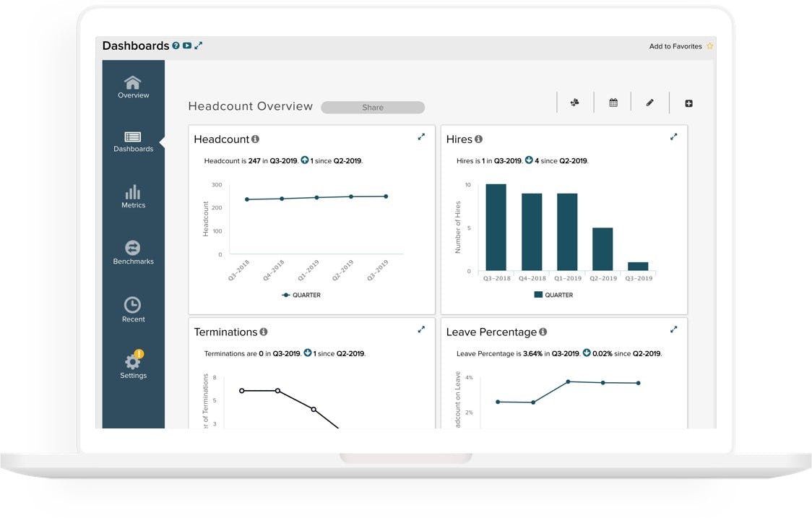Image resolution: width=812 pixels, height=518 pixels.
Task: Click the Q1-2019 axis label in Hires chart
Action: (x=568, y=278)
